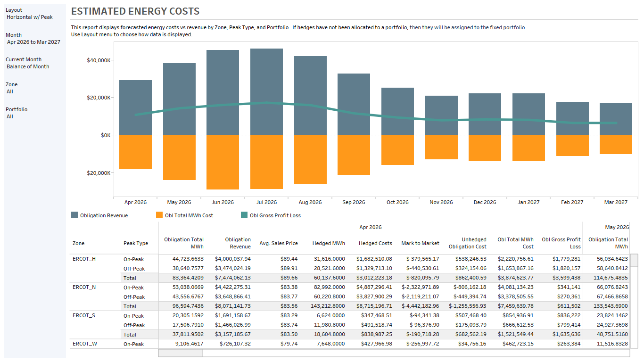Image resolution: width=644 pixels, height=362 pixels.
Task: Select the Hedged MWh column header
Action: click(329, 243)
